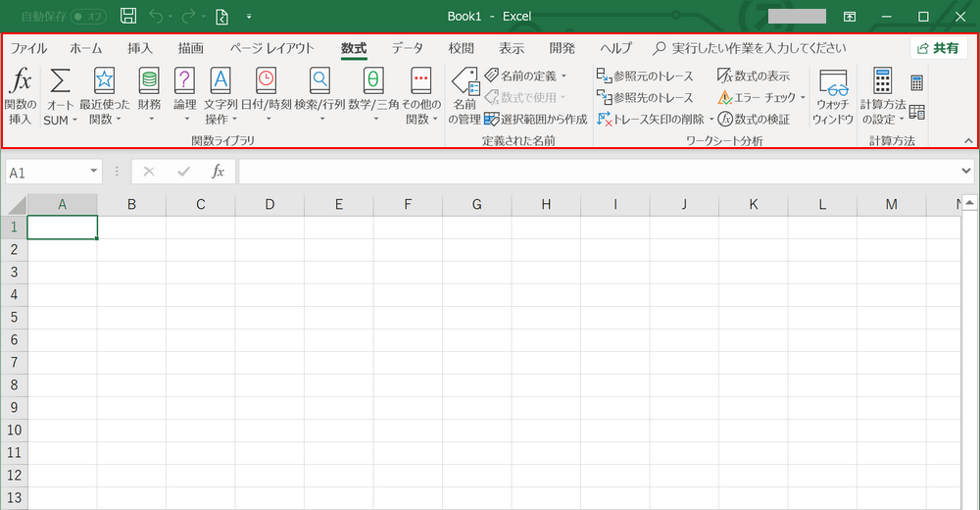The image size is (980, 510).
Task: Click the save floppy icon in title bar
Action: (128, 17)
